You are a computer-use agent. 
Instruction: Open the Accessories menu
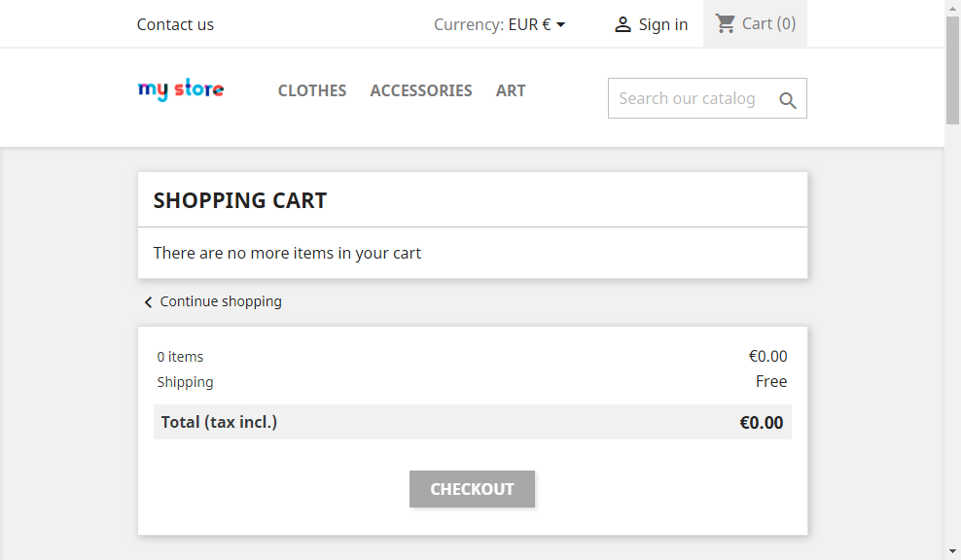(421, 90)
